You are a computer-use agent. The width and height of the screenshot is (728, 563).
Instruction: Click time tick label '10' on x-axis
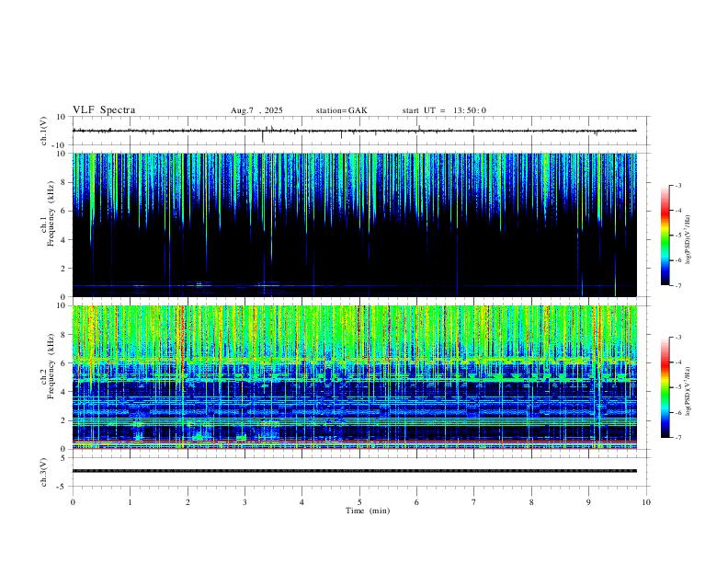(x=646, y=502)
